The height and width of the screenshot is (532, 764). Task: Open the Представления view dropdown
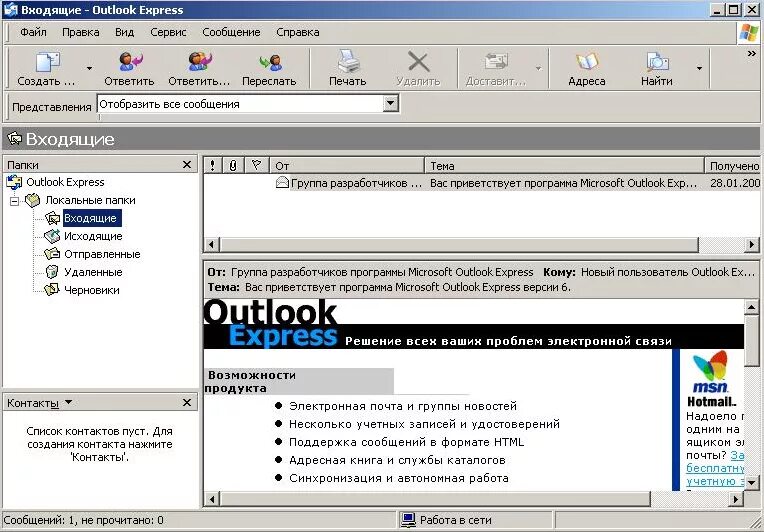[x=390, y=104]
